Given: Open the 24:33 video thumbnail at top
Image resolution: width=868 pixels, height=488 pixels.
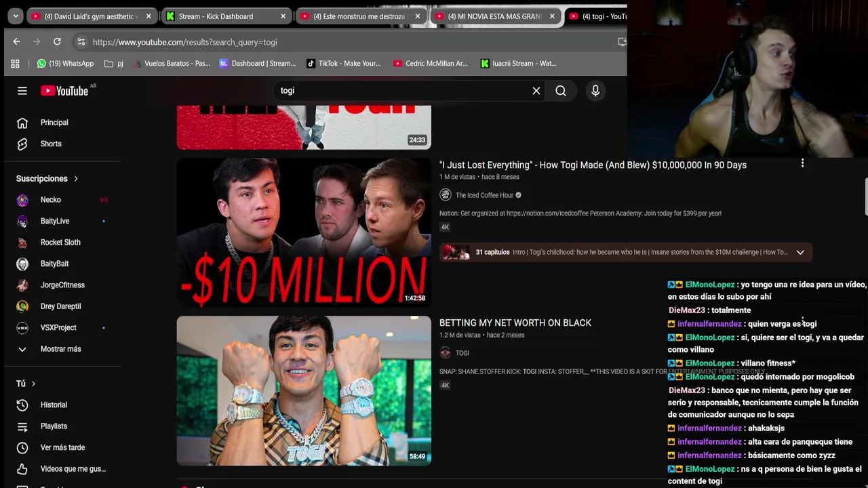Looking at the screenshot, I should point(304,127).
